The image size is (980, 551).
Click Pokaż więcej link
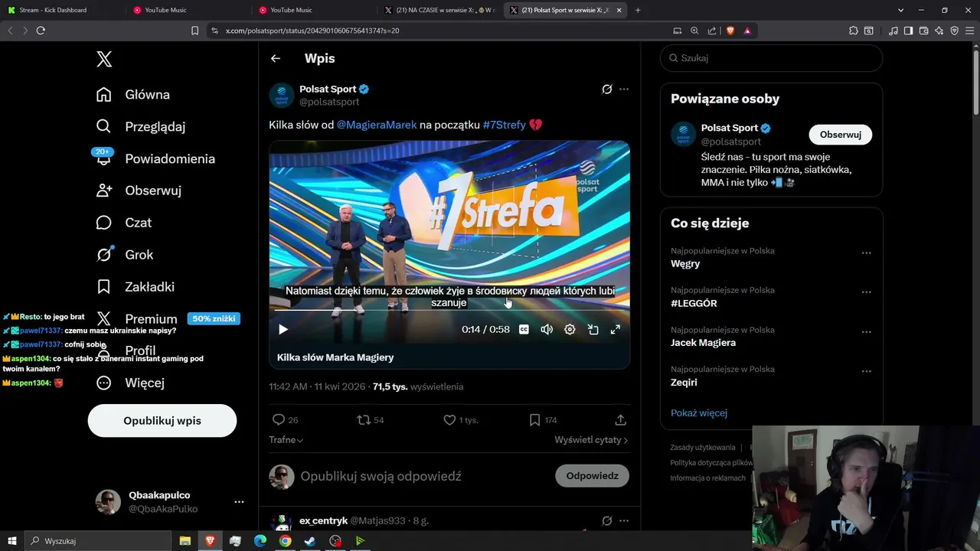click(x=699, y=412)
